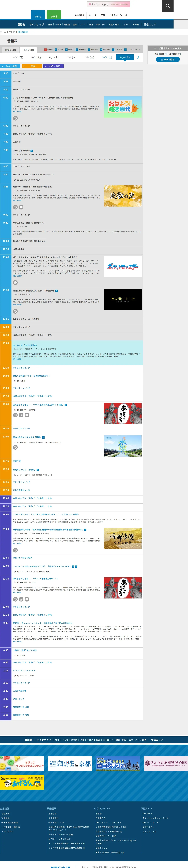Open the globe icon for the 21:00 京都浪漫 program
Viewport: 188px width, 868px height.
[15, 550]
